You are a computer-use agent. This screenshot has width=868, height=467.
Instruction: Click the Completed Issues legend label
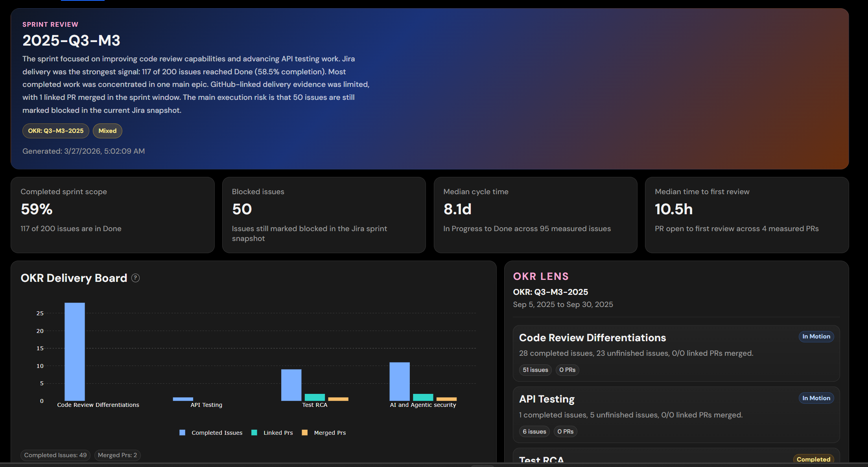coord(217,433)
